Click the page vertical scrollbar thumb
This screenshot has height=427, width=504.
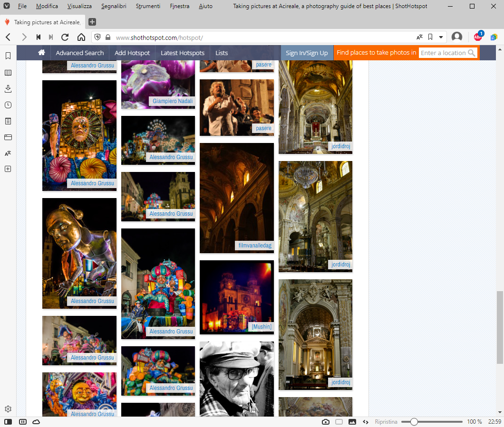coord(500,327)
